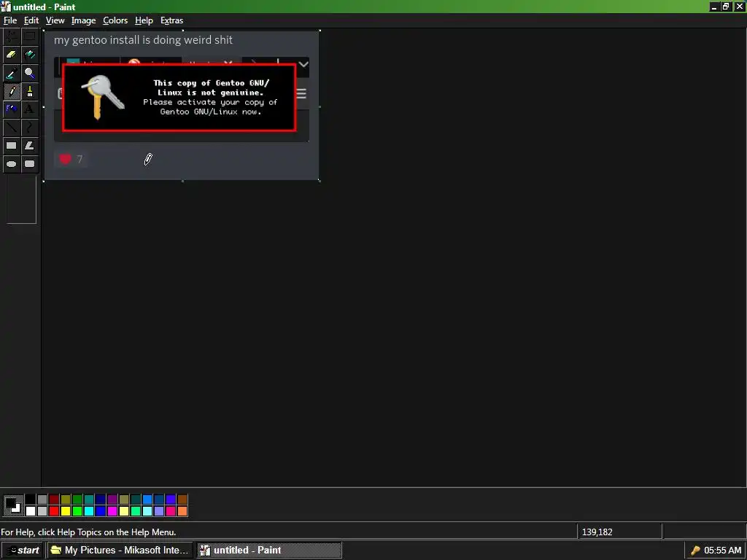The width and height of the screenshot is (747, 560).
Task: Choose the Ellipse shape tool
Action: (x=12, y=164)
